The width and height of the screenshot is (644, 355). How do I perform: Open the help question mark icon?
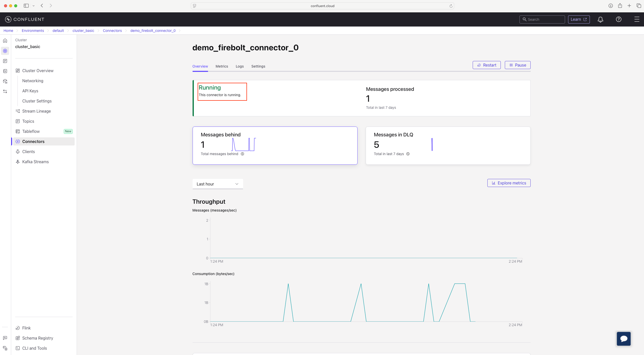pos(618,19)
